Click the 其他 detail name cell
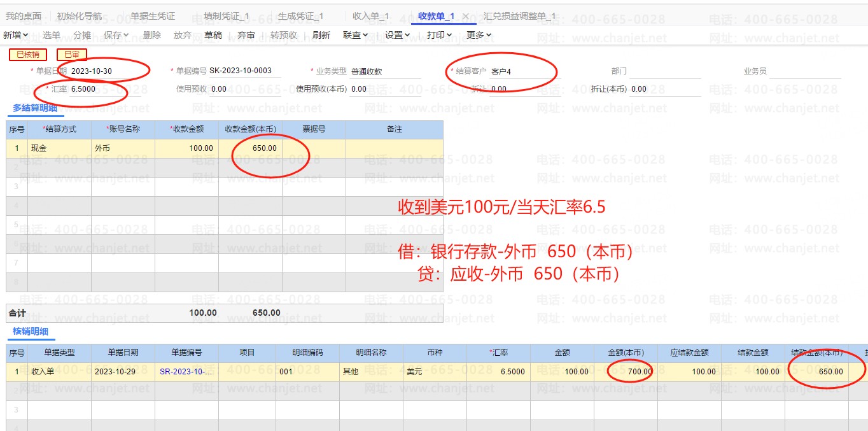This screenshot has width=868, height=431. point(371,372)
